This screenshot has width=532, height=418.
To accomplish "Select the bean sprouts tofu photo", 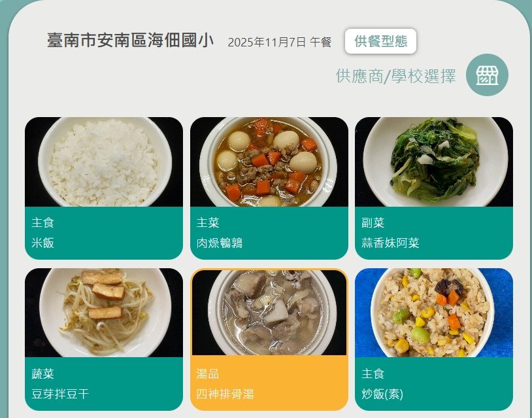I will 104,313.
